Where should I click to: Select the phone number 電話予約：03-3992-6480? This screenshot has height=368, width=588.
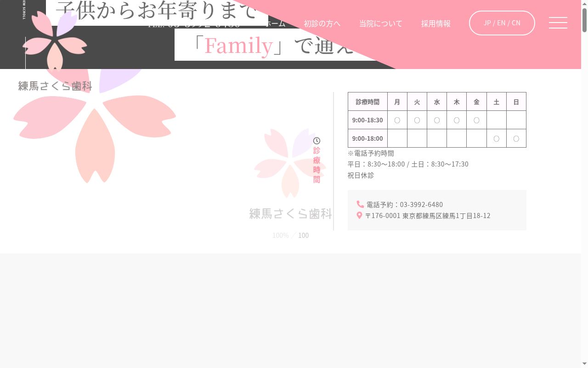405,204
